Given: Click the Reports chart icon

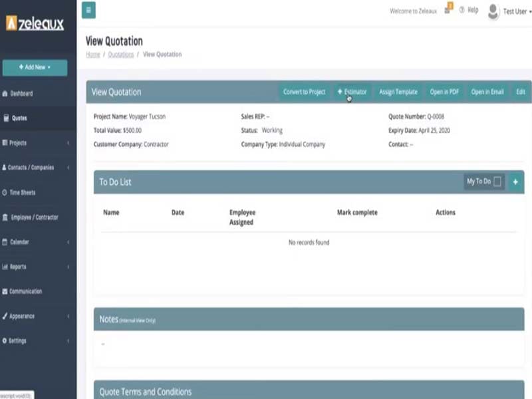Looking at the screenshot, I should coord(5,267).
